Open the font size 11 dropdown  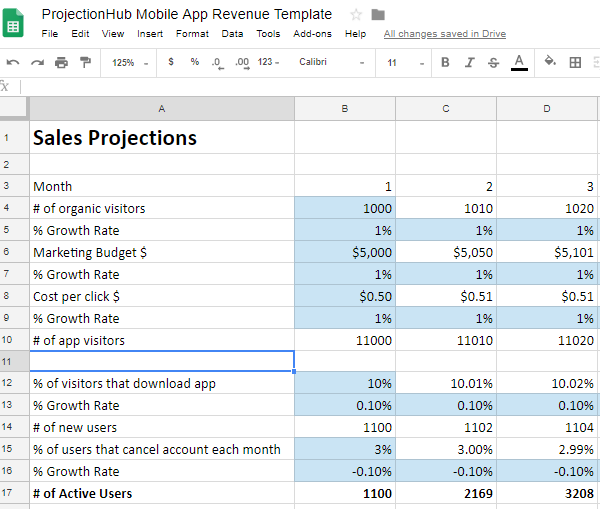[x=405, y=63]
